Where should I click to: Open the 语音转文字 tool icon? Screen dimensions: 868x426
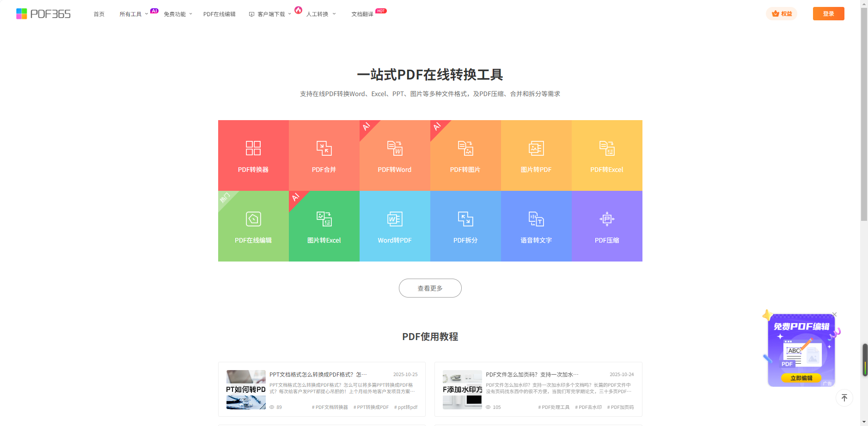(x=536, y=219)
